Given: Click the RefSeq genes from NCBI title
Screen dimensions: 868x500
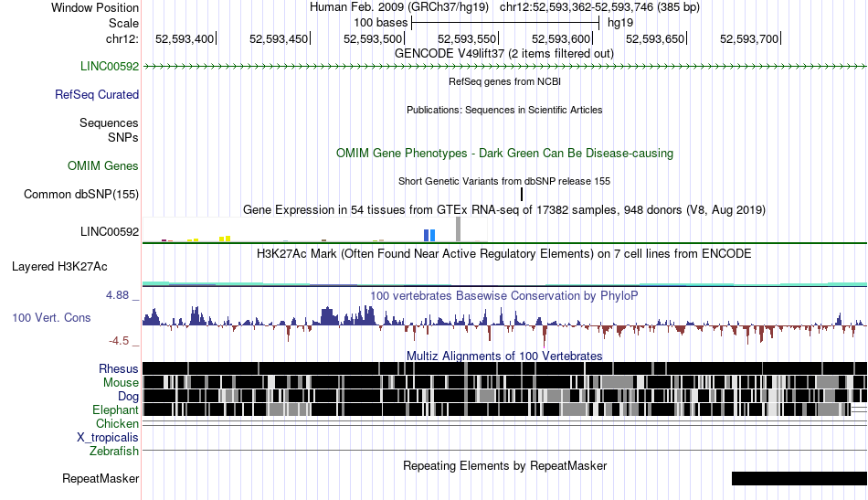Looking at the screenshot, I should click(x=504, y=81).
